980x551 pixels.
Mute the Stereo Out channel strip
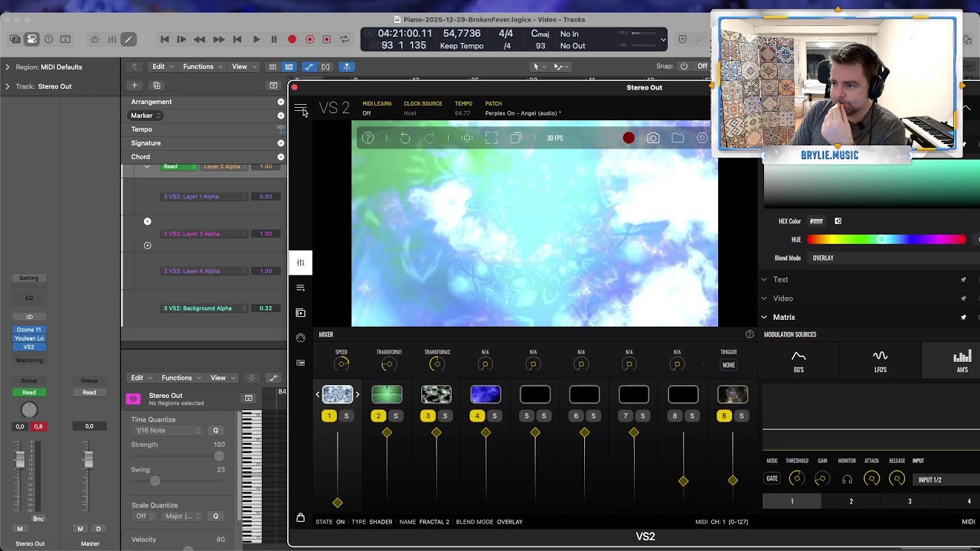tap(20, 529)
